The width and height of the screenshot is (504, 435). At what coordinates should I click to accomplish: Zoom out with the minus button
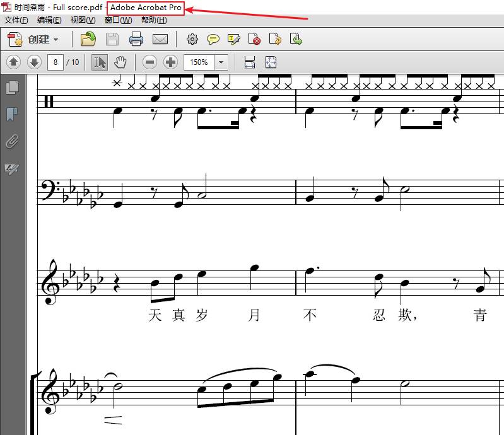(149, 62)
